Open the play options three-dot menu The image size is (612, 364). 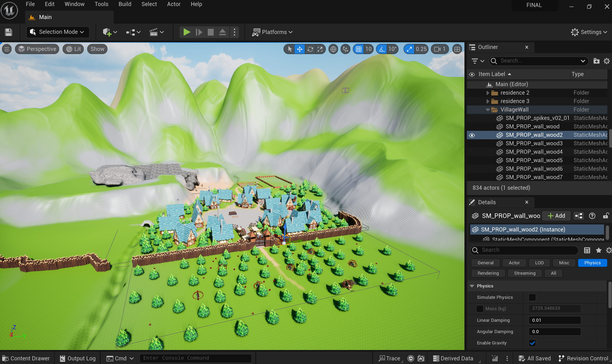235,32
